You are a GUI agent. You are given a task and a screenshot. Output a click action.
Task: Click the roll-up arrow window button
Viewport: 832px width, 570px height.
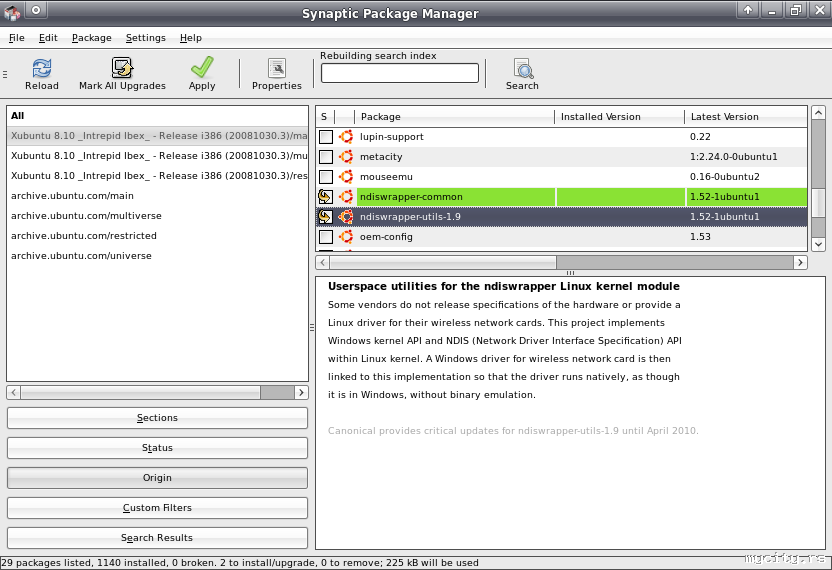[x=748, y=10]
